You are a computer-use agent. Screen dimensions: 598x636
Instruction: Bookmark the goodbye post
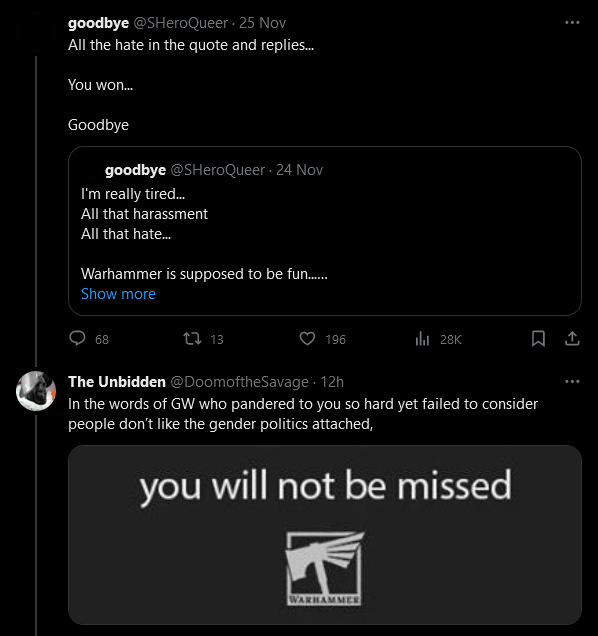point(538,338)
